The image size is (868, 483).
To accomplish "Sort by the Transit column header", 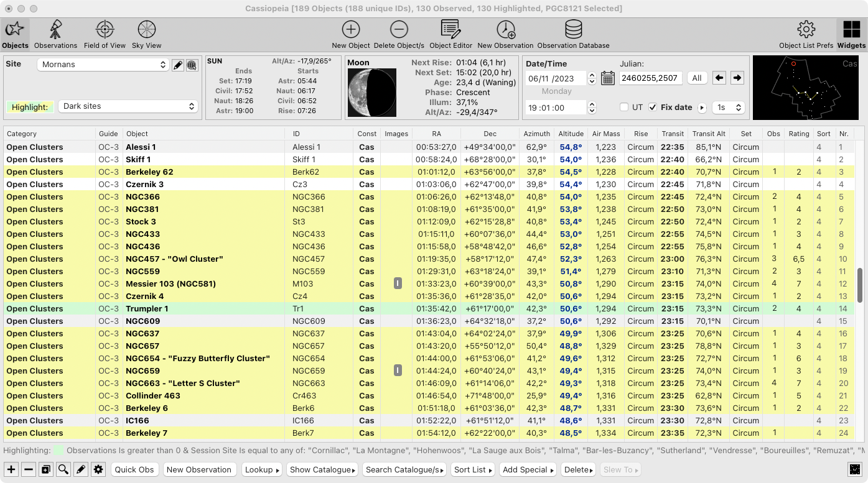I will click(673, 134).
